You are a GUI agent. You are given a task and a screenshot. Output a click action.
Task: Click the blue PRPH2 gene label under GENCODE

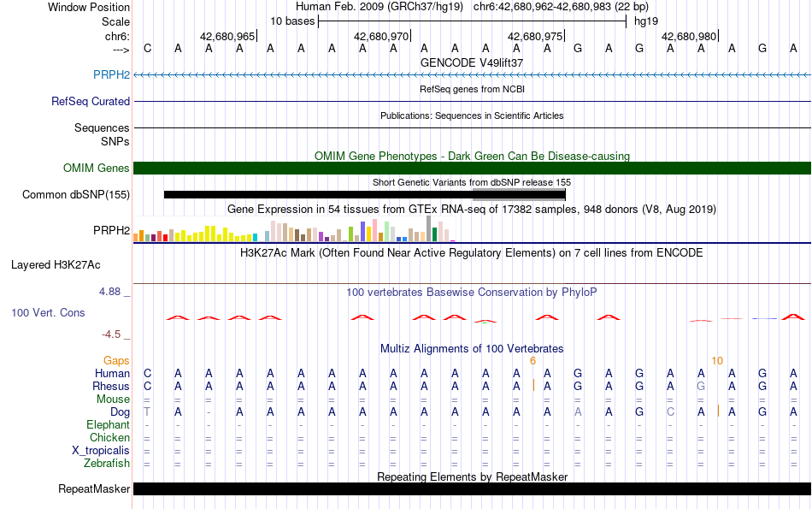point(111,74)
